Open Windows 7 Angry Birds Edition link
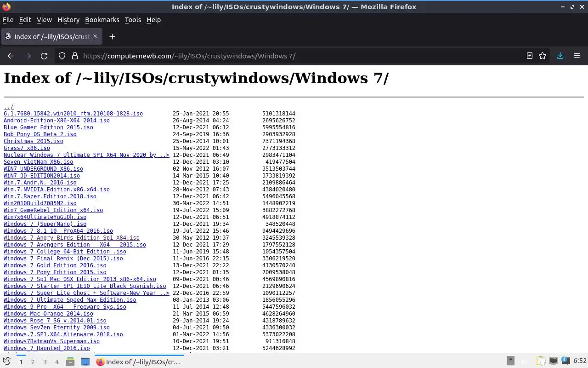The width and height of the screenshot is (588, 368). point(72,238)
